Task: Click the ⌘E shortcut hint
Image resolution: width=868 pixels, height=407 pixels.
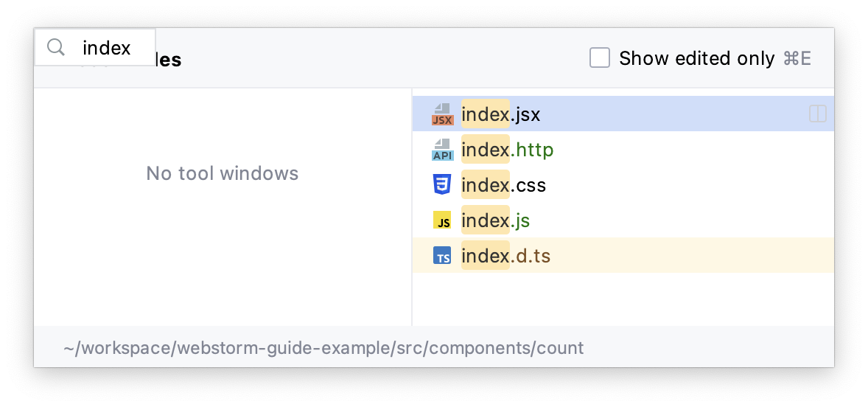Action: [797, 58]
